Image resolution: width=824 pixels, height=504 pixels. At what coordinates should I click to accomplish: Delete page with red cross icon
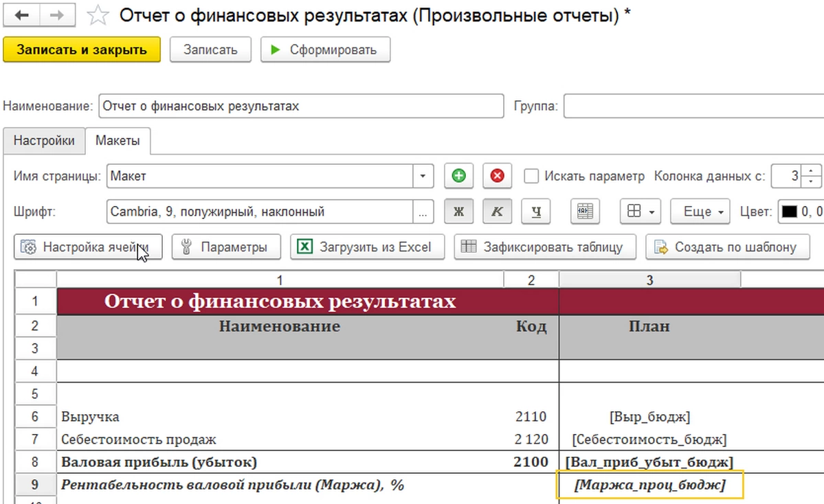[x=497, y=175]
